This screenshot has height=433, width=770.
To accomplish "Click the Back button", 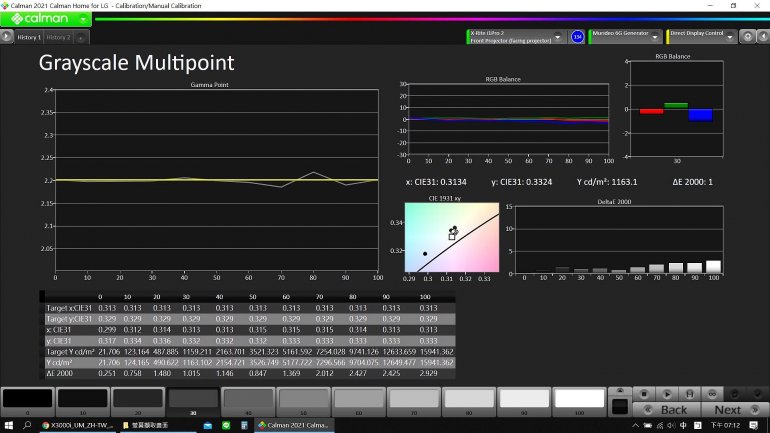I will point(667,409).
